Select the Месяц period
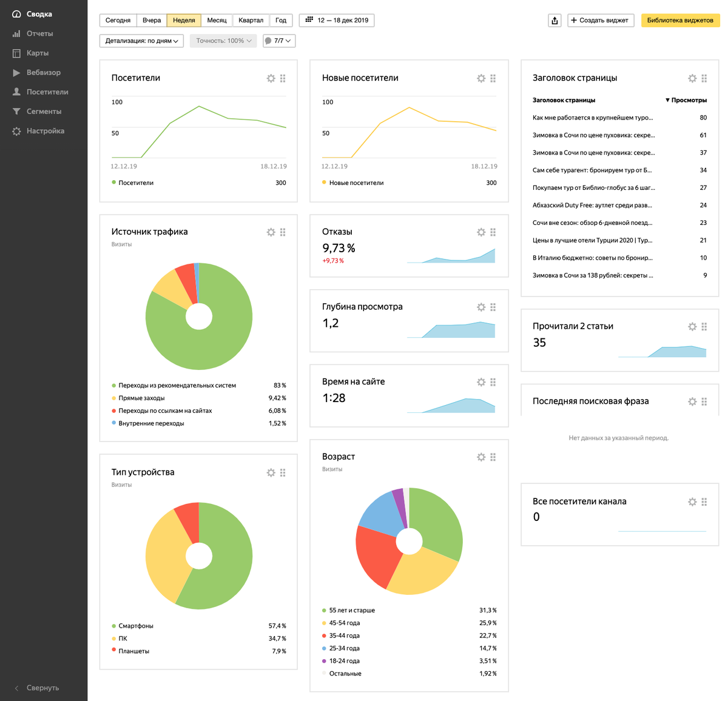The image size is (728, 701). tap(217, 21)
